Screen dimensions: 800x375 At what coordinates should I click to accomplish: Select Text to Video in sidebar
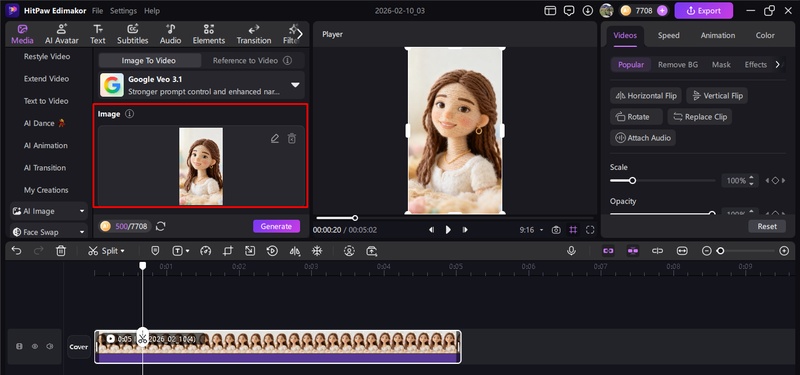coord(46,101)
